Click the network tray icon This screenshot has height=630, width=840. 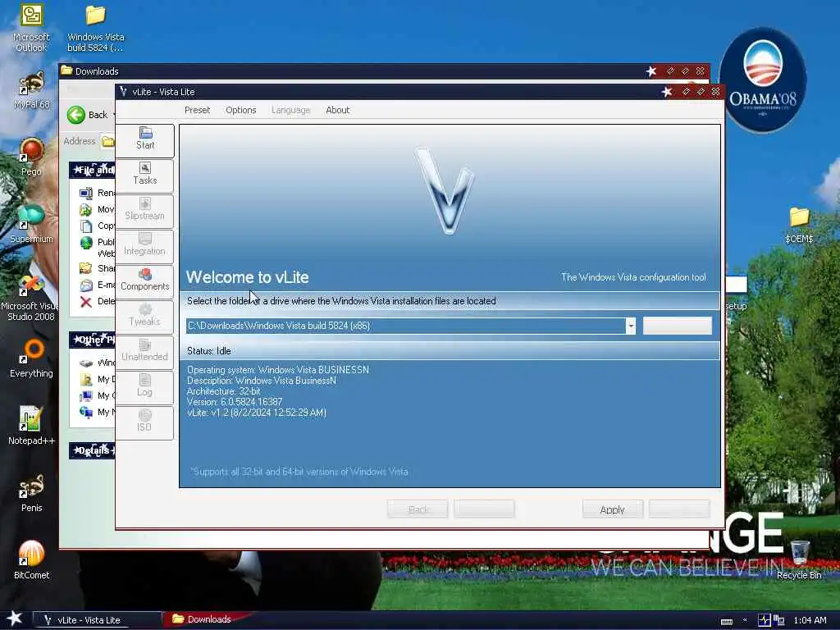coord(779,620)
